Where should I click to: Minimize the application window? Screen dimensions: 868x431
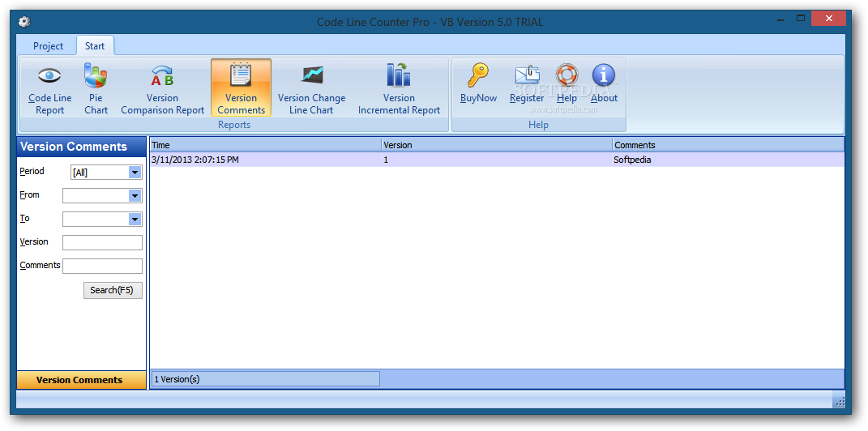[x=780, y=19]
